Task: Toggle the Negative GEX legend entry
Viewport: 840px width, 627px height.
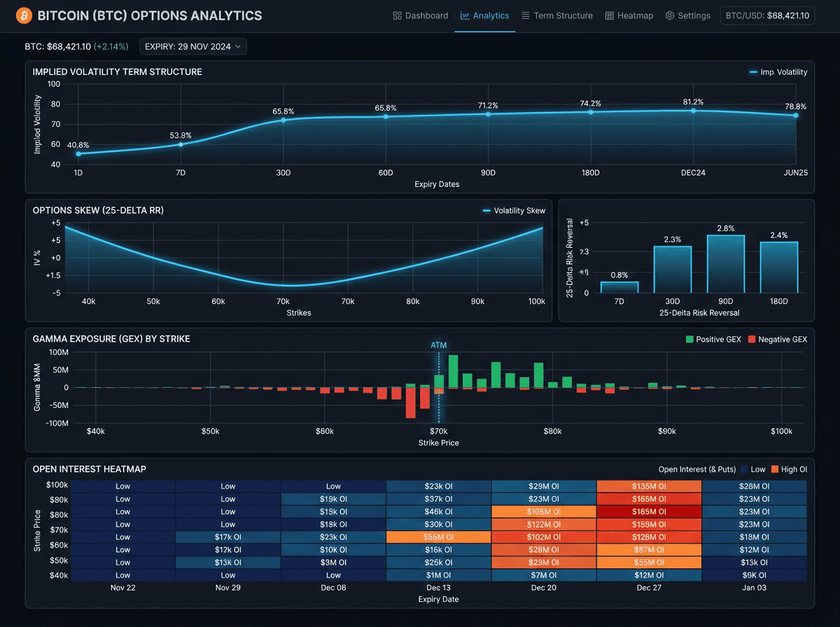Action: pyautogui.click(x=778, y=339)
